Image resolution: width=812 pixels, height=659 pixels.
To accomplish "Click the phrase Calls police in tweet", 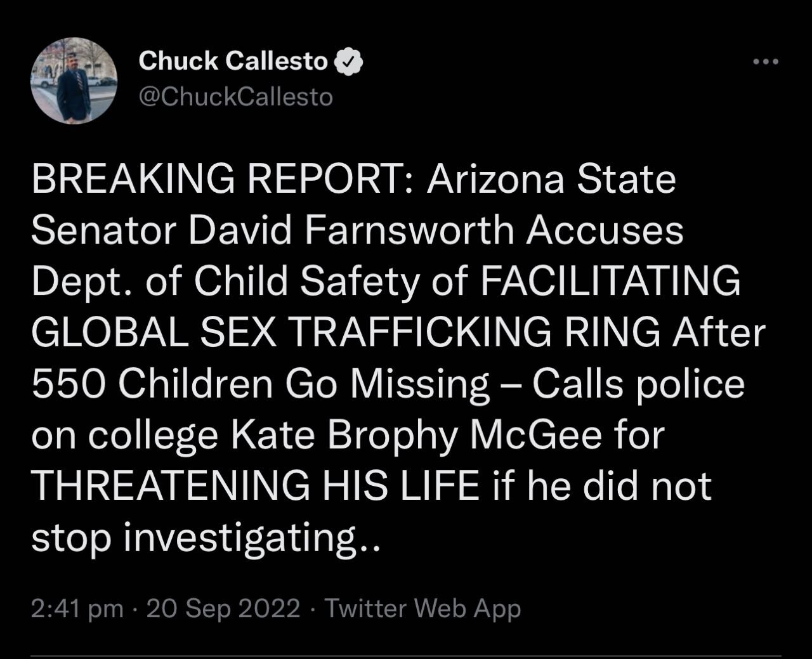I will [638, 384].
